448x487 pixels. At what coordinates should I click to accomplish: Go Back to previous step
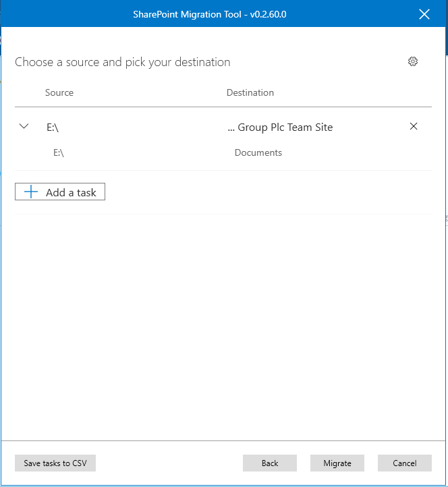[x=270, y=463]
